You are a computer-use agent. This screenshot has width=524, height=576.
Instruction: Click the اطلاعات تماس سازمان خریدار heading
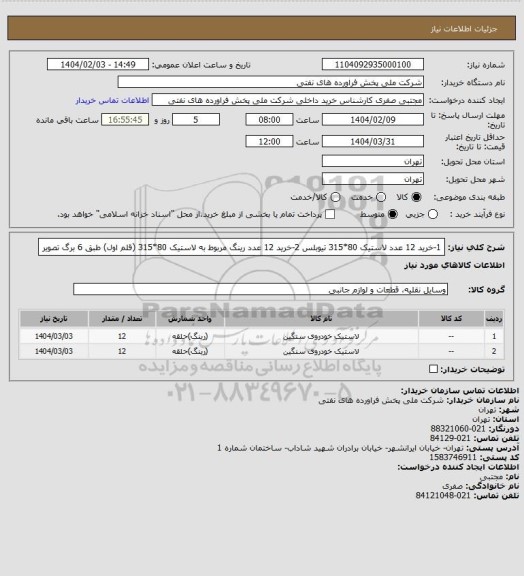click(460, 390)
